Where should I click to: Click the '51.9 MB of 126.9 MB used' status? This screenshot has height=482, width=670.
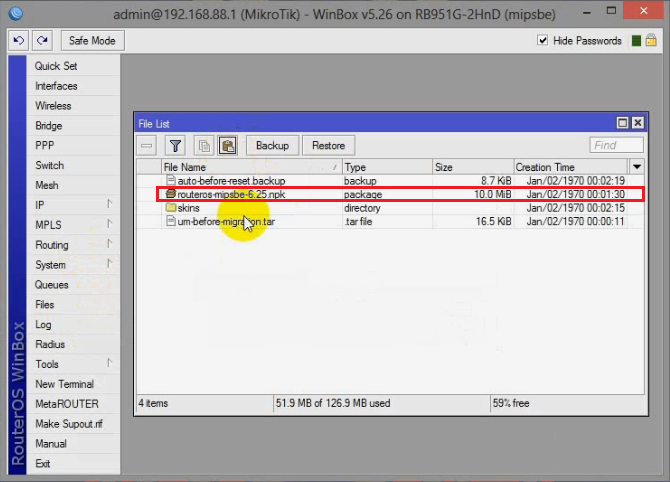click(x=333, y=403)
